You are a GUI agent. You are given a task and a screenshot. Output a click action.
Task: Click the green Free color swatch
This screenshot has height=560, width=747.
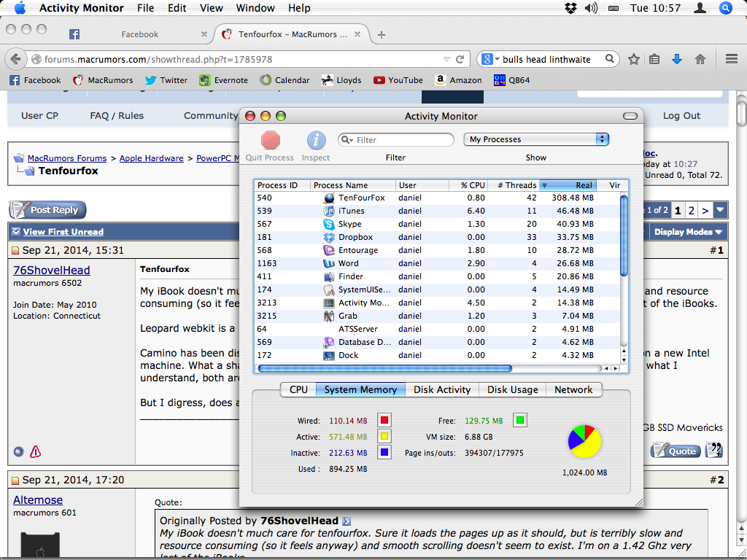520,421
